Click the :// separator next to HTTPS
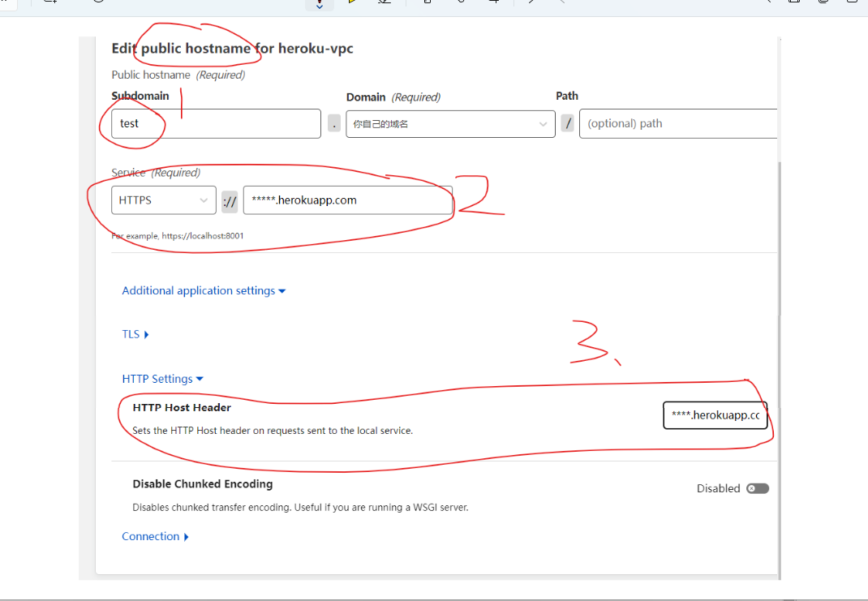 (x=230, y=201)
